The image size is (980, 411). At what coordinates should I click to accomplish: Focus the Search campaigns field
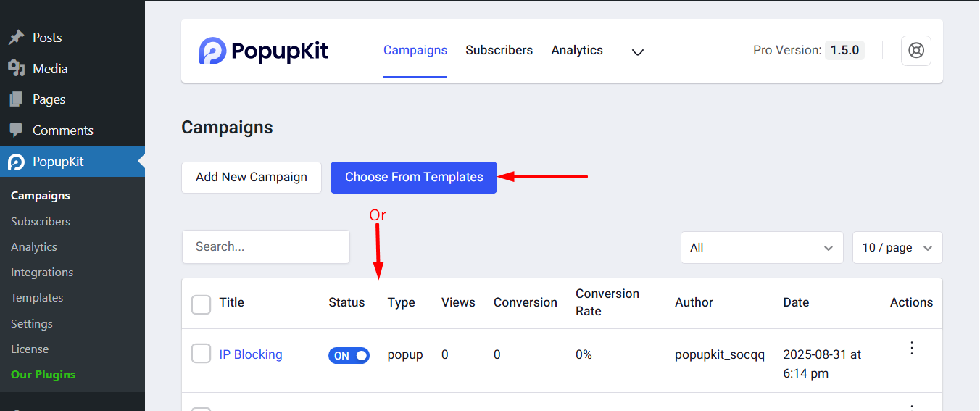click(x=266, y=247)
